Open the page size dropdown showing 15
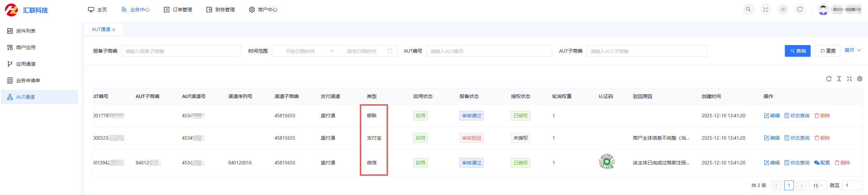Viewport: 868px width, 195px height. pos(818,185)
